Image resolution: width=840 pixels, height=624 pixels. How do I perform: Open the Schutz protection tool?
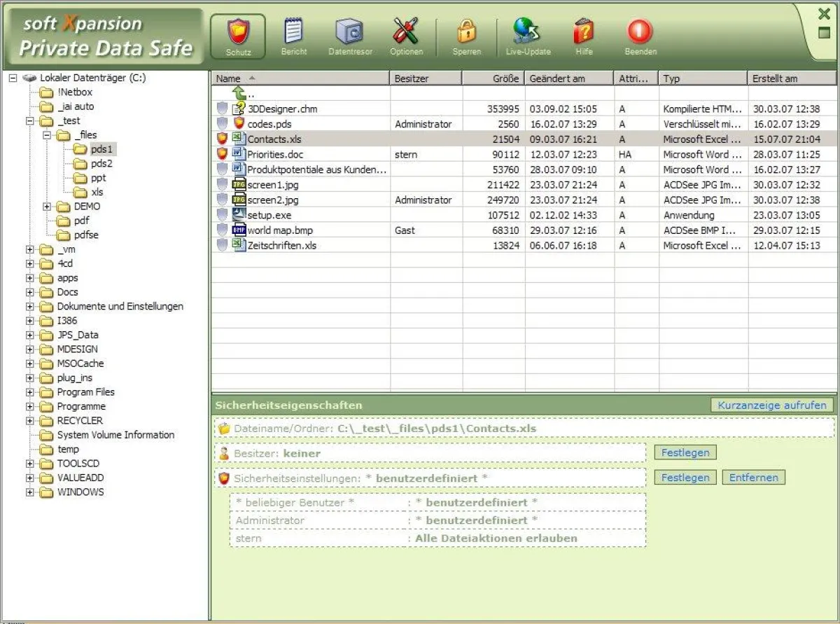tap(237, 34)
